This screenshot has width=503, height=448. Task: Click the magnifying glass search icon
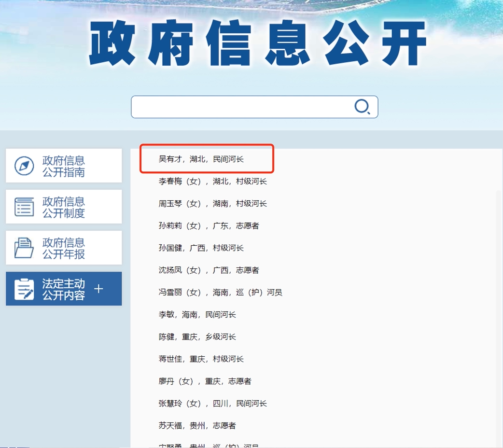pyautogui.click(x=362, y=107)
